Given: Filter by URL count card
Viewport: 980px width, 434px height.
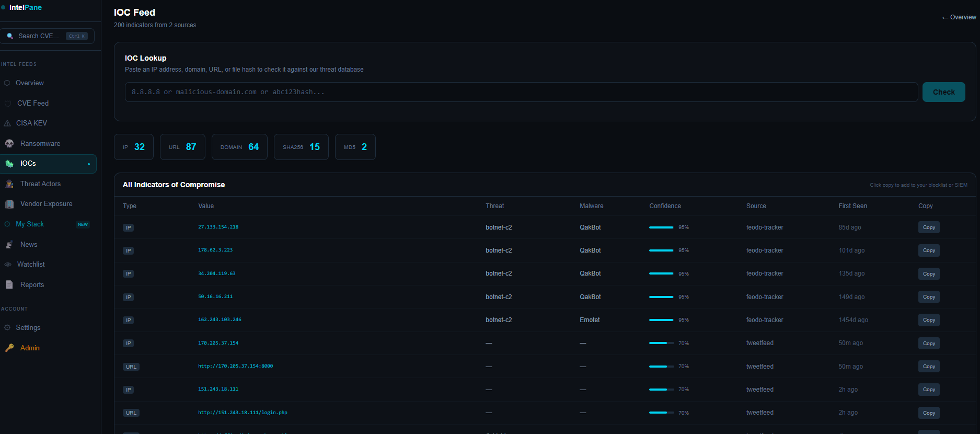Looking at the screenshot, I should pyautogui.click(x=182, y=147).
